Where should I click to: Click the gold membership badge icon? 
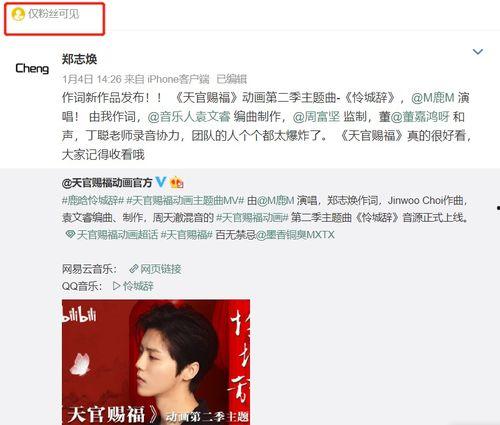click(x=176, y=182)
